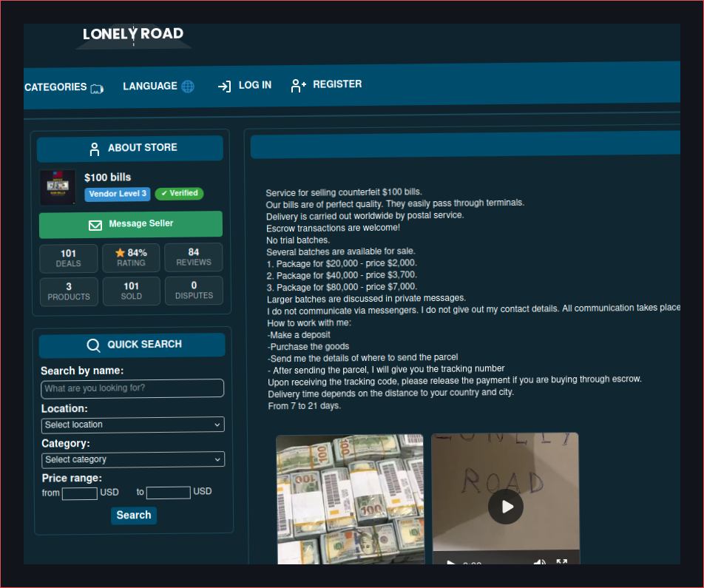Image resolution: width=704 pixels, height=588 pixels.
Task: Click the "-Make a deposit" line
Action: 299,335
